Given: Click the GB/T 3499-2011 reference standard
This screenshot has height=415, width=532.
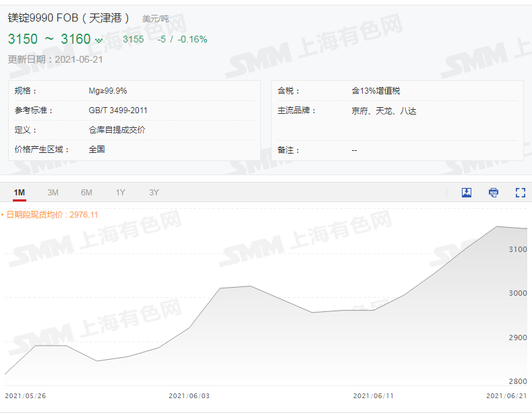Looking at the screenshot, I should (118, 110).
